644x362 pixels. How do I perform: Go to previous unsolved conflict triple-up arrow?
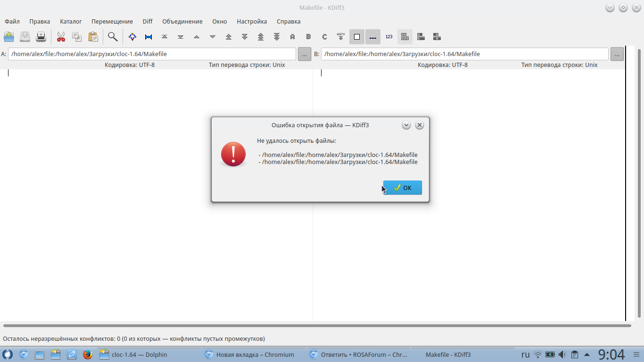pyautogui.click(x=261, y=37)
